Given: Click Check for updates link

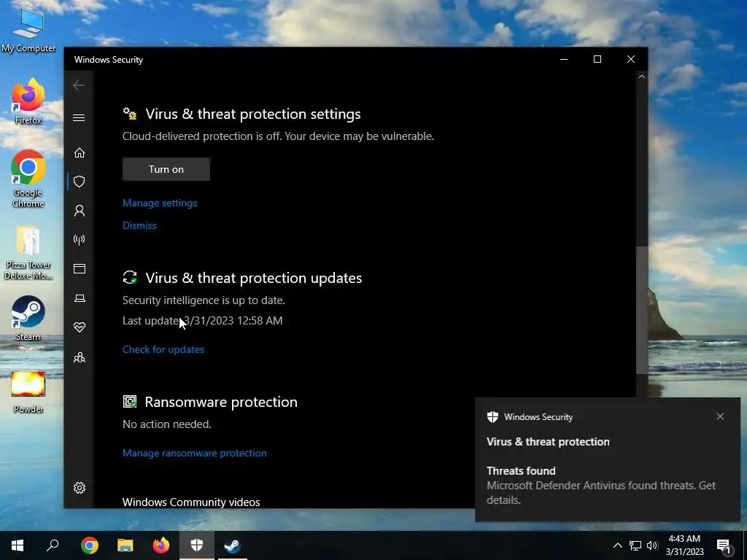Looking at the screenshot, I should (163, 349).
